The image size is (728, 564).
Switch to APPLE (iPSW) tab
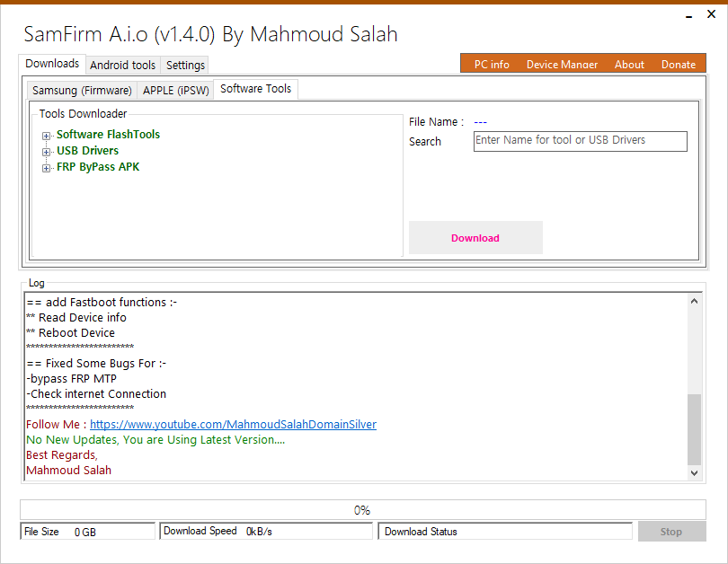(176, 90)
